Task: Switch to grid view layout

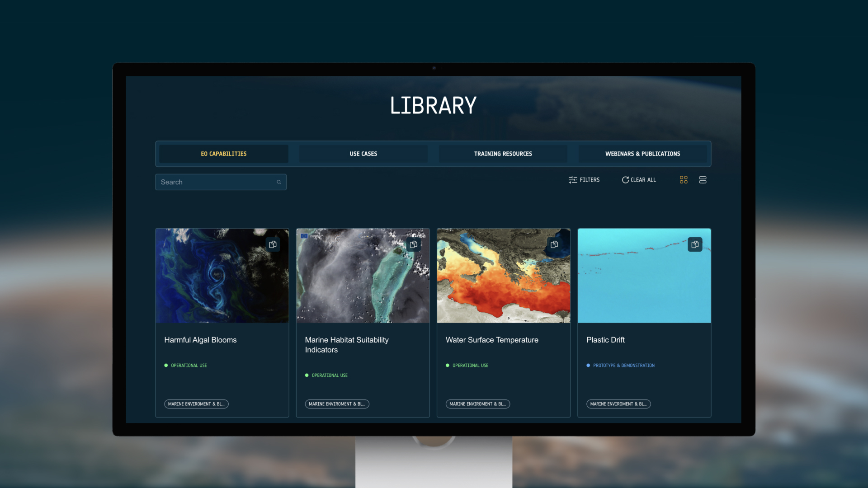Action: (684, 180)
